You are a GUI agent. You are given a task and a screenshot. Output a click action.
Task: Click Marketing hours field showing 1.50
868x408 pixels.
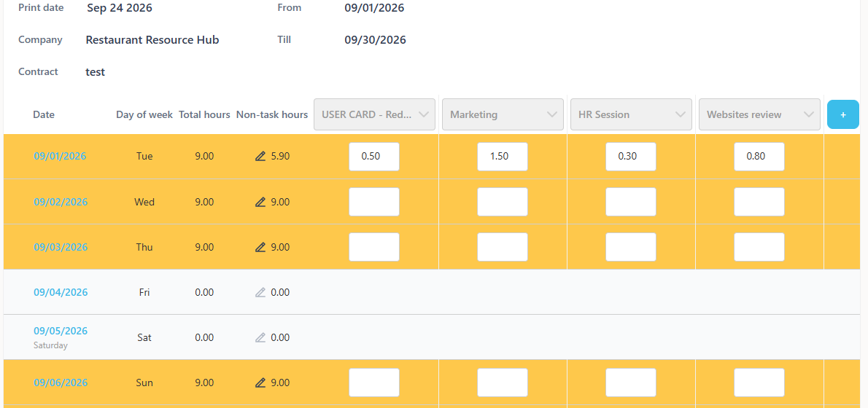point(503,157)
